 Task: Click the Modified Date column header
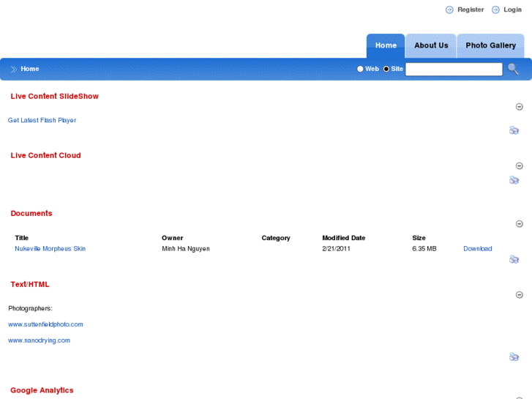pos(344,238)
